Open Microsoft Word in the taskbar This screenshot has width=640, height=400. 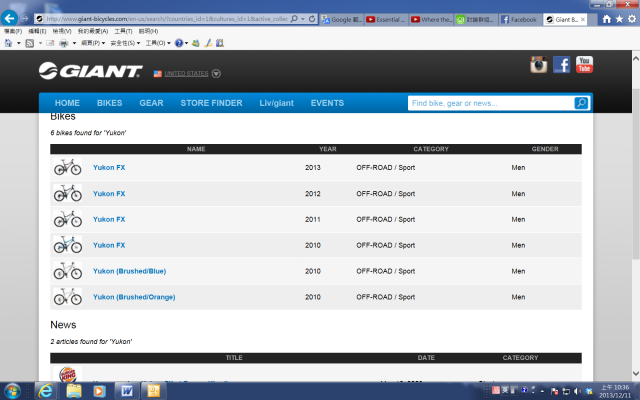[127, 391]
